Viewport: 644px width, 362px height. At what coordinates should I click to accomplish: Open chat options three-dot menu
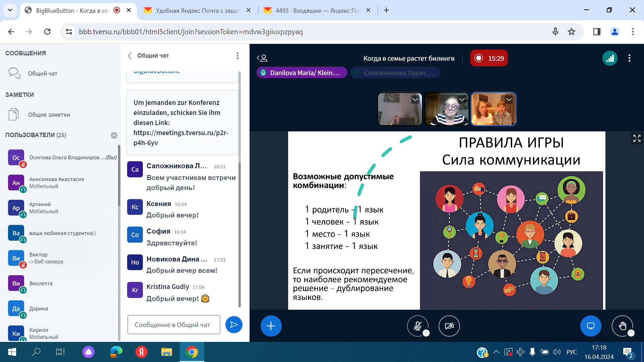pyautogui.click(x=237, y=56)
